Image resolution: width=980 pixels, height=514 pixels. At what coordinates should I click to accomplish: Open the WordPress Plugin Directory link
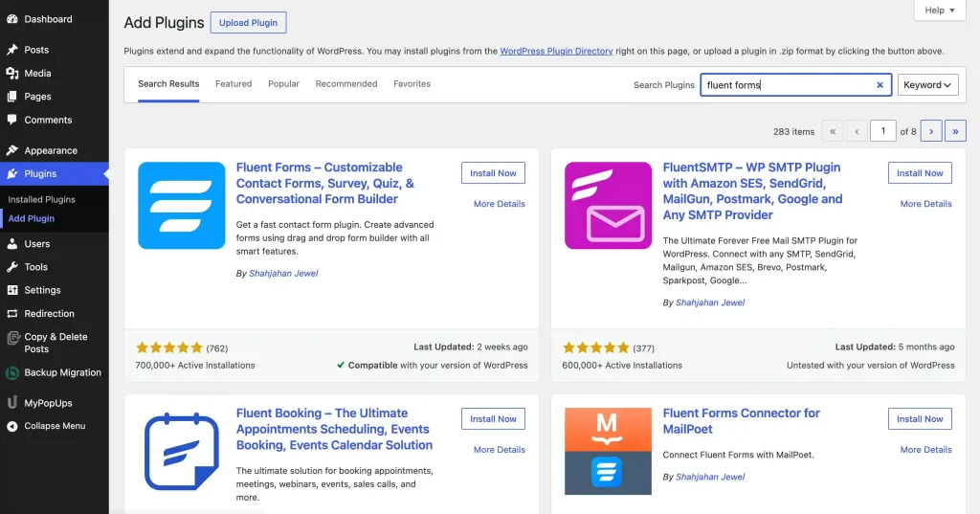pyautogui.click(x=556, y=52)
